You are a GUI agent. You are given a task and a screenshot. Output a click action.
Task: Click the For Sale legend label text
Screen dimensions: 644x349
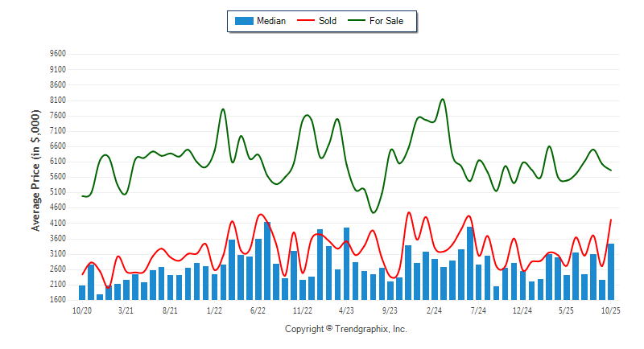386,21
